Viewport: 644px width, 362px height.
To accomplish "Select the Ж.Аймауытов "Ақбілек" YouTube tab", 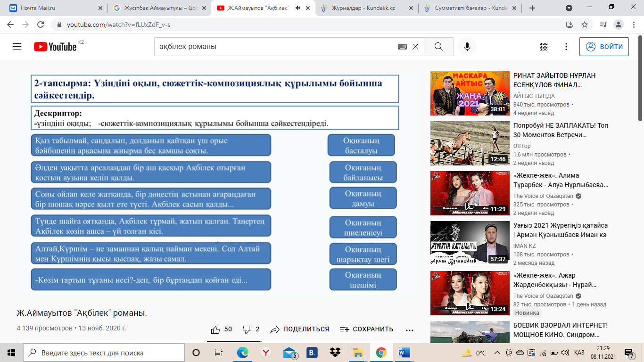I will [x=263, y=8].
